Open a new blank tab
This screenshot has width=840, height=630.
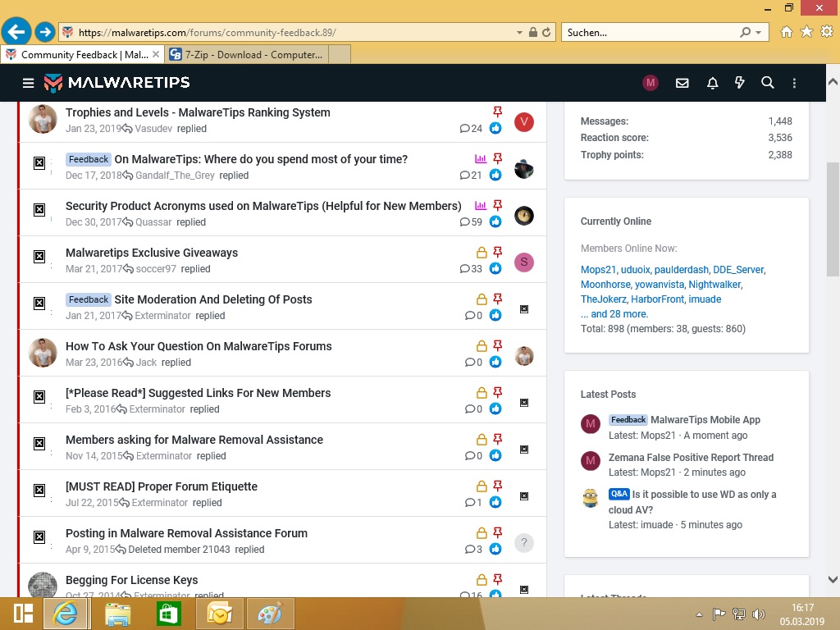pyautogui.click(x=340, y=55)
